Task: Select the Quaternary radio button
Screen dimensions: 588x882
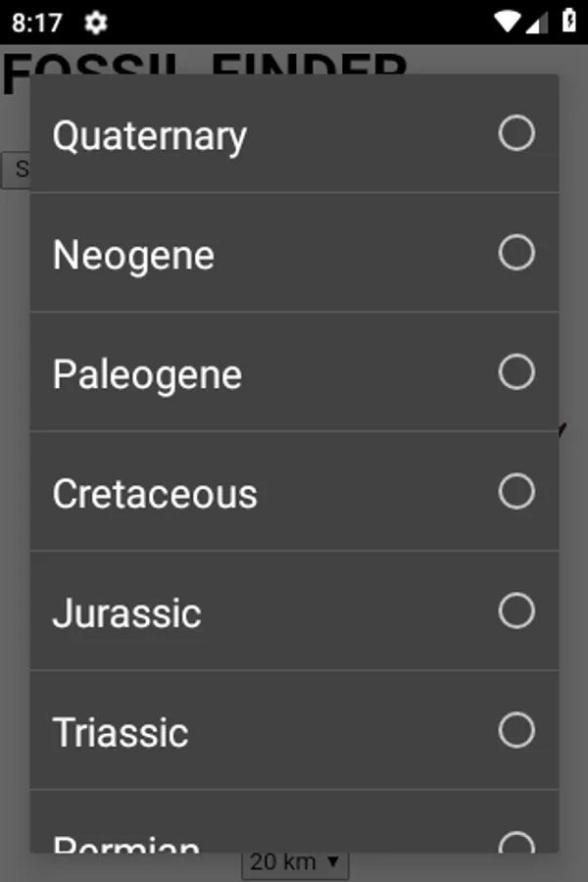Action: (516, 133)
